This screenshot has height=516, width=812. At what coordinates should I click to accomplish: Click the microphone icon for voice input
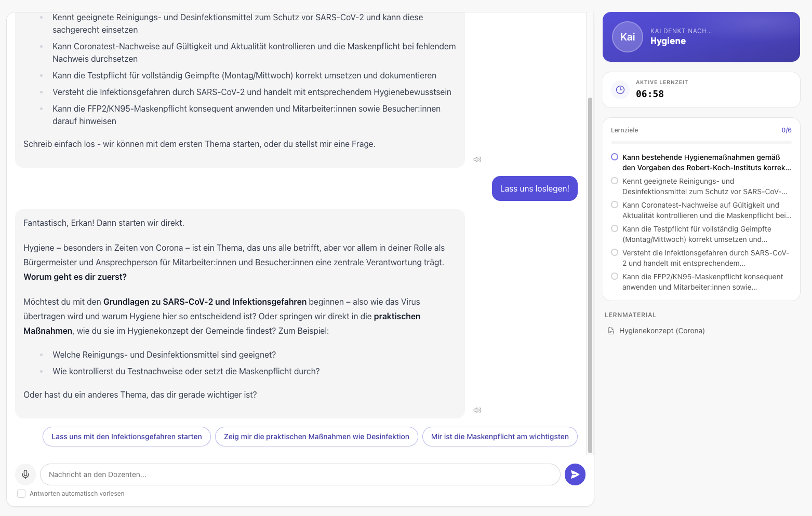(25, 474)
